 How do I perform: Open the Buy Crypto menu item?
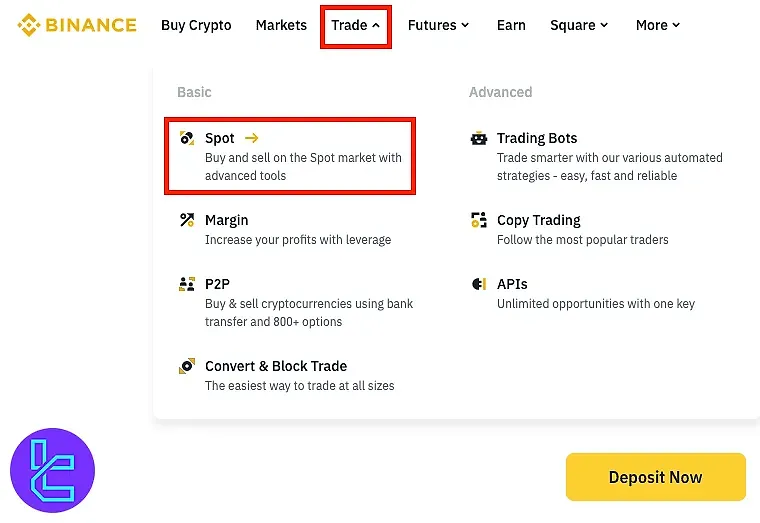tap(196, 26)
